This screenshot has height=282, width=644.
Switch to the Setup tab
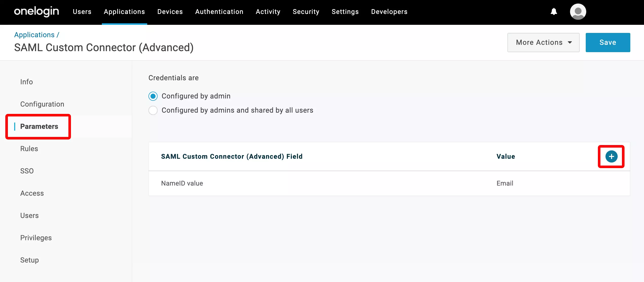(x=29, y=260)
